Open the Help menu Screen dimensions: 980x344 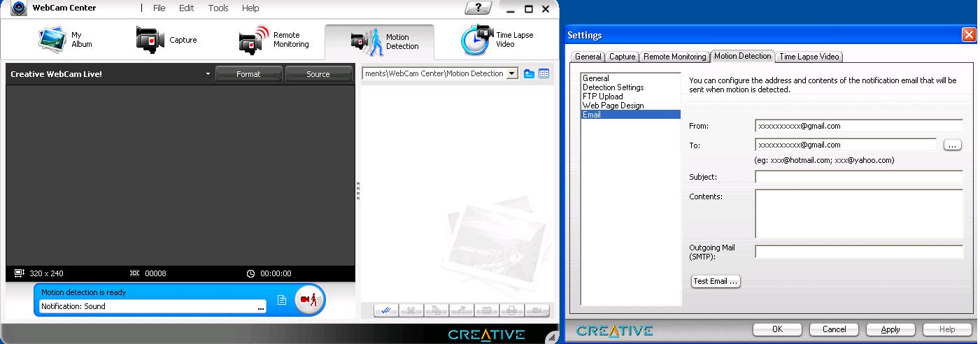(x=250, y=8)
